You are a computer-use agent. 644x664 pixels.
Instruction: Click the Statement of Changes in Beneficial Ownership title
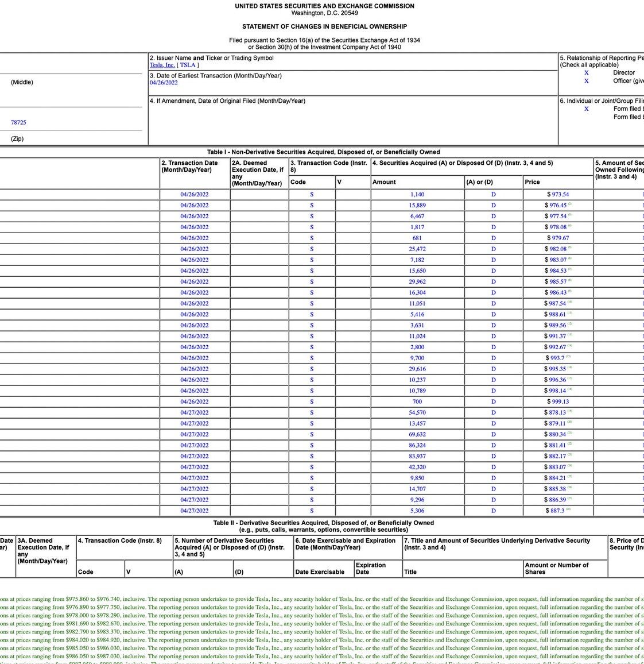pos(324,26)
